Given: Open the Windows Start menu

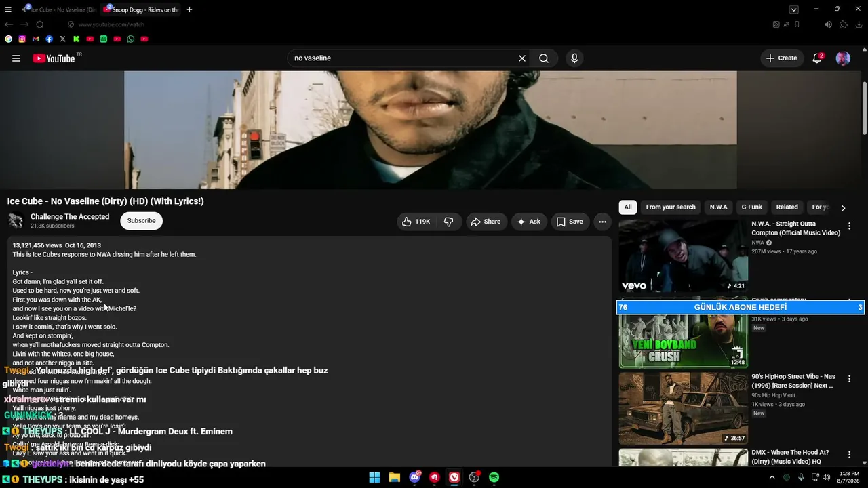Looking at the screenshot, I should click(374, 477).
